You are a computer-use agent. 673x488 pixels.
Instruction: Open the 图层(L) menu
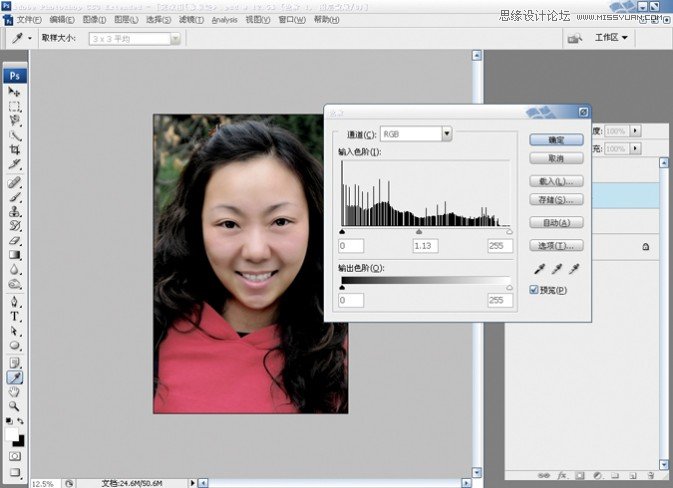pyautogui.click(x=126, y=20)
